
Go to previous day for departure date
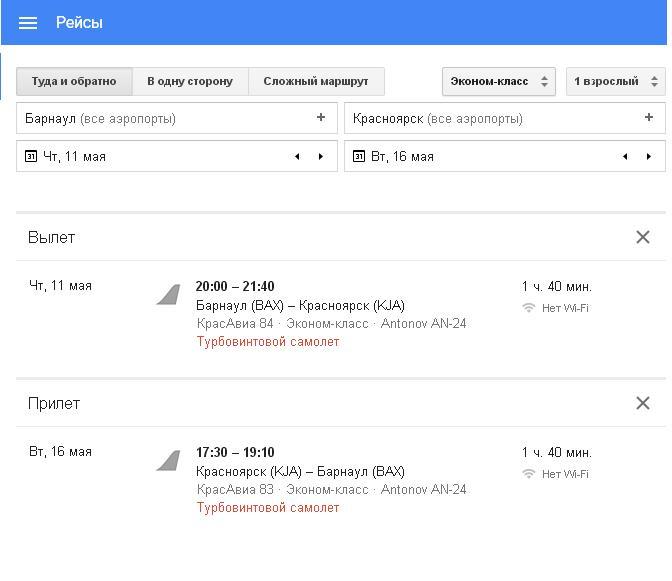[297, 156]
